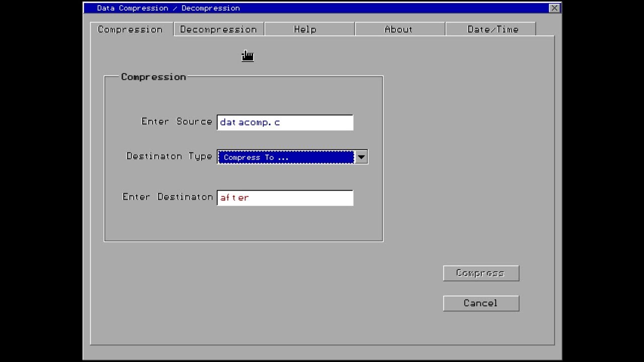Viewport: 644px width, 362px height.
Task: Expand the Destination Type dropdown arrow
Action: [x=361, y=157]
